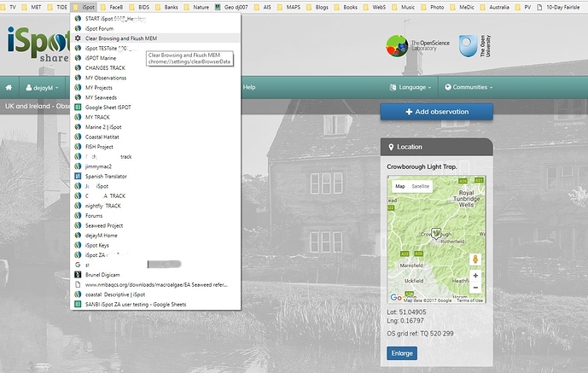The width and height of the screenshot is (588, 373).
Task: Open the Help menu link
Action: coord(249,87)
